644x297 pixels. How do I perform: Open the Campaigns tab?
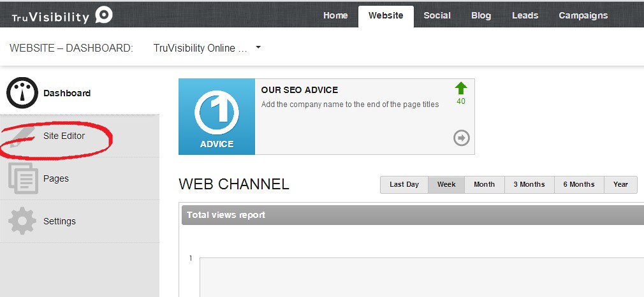click(583, 15)
